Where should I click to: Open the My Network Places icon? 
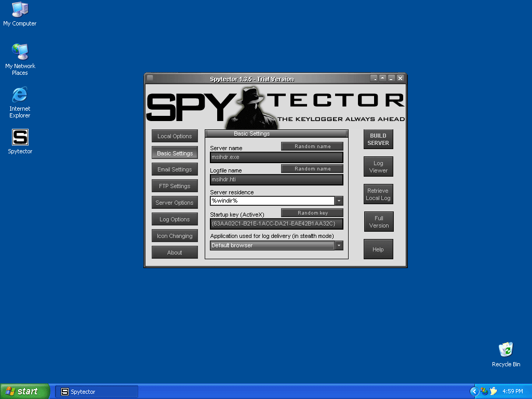click(x=20, y=52)
